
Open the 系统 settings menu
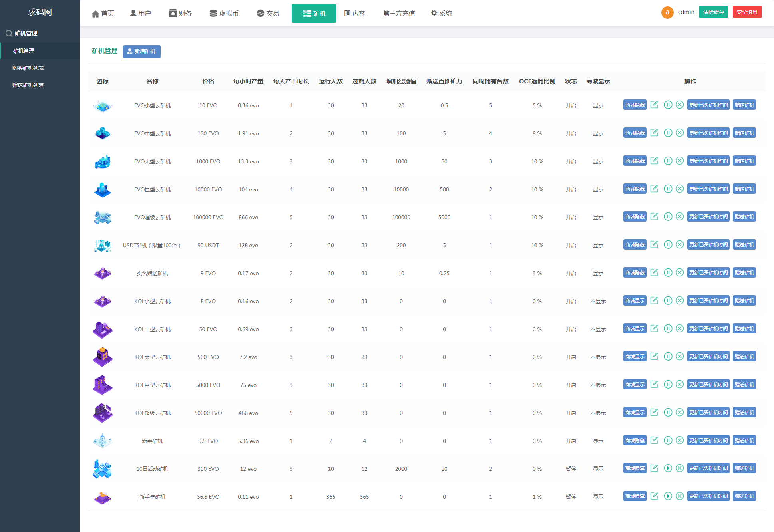(442, 13)
